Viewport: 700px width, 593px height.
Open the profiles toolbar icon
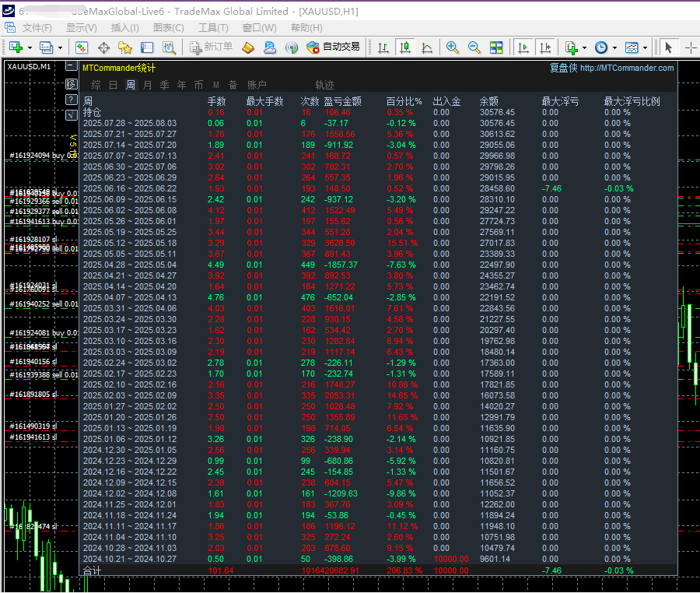(47, 47)
